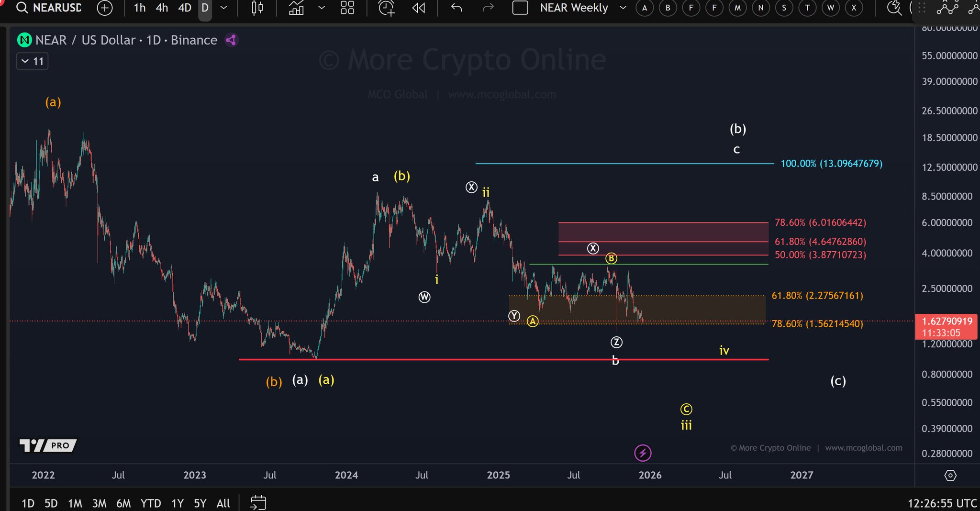The height and width of the screenshot is (511, 980).
Task: Start bar replay mode
Action: pyautogui.click(x=419, y=8)
